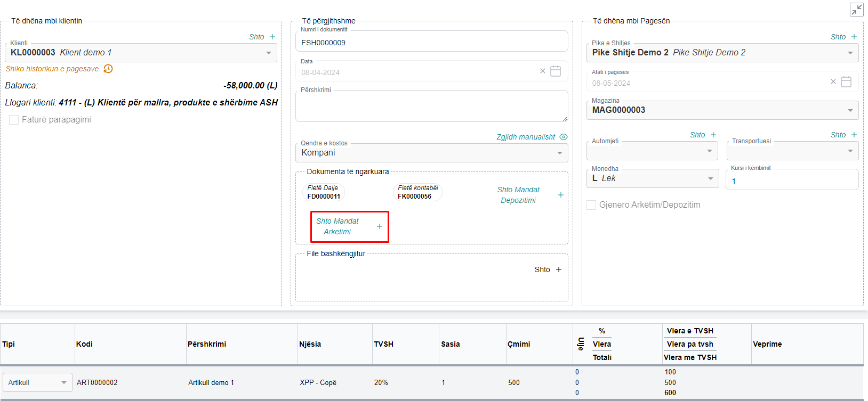Click plus icon to attach a file
Viewport: 868px width, 401px height.
[x=559, y=269]
